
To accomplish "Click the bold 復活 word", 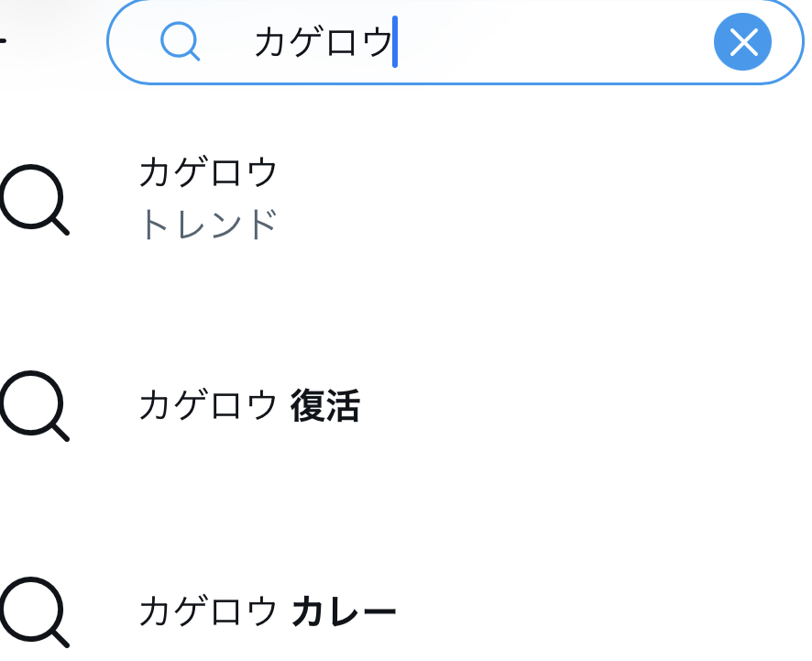I will pos(325,405).
